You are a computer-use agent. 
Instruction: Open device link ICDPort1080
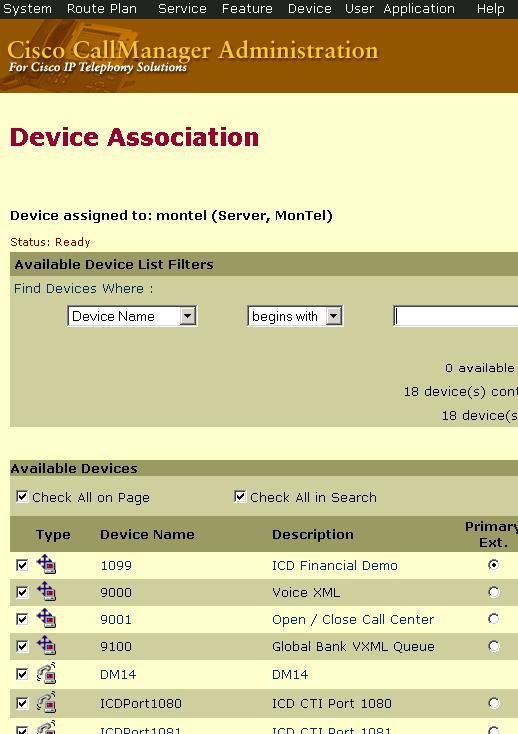click(141, 704)
